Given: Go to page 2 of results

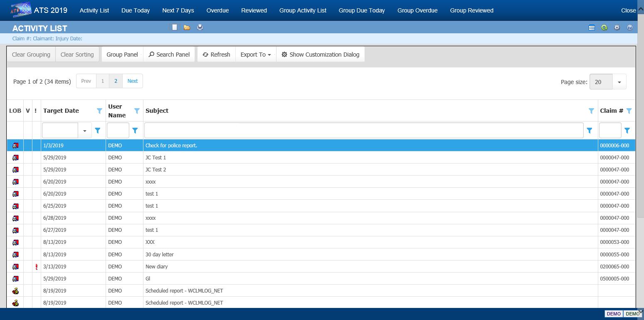Looking at the screenshot, I should (116, 81).
